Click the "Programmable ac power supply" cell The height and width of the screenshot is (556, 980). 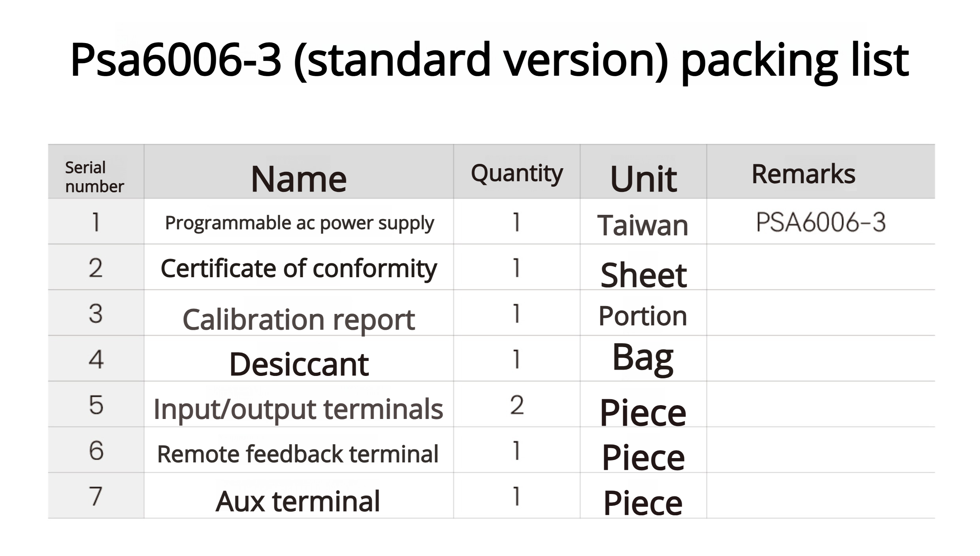299,223
